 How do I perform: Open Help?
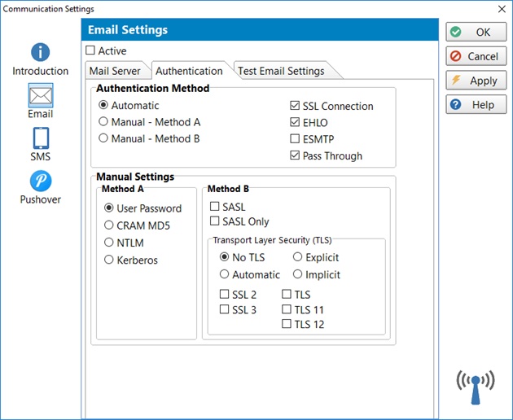(x=476, y=105)
